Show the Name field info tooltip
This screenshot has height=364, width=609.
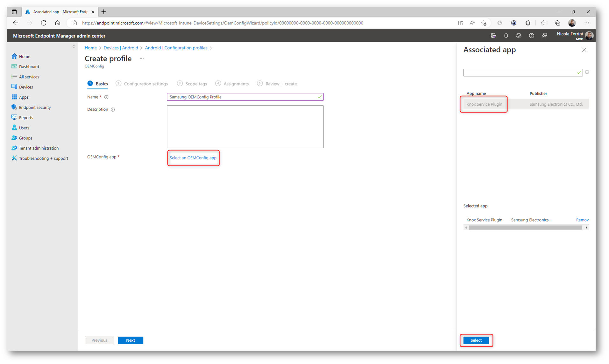pos(106,97)
